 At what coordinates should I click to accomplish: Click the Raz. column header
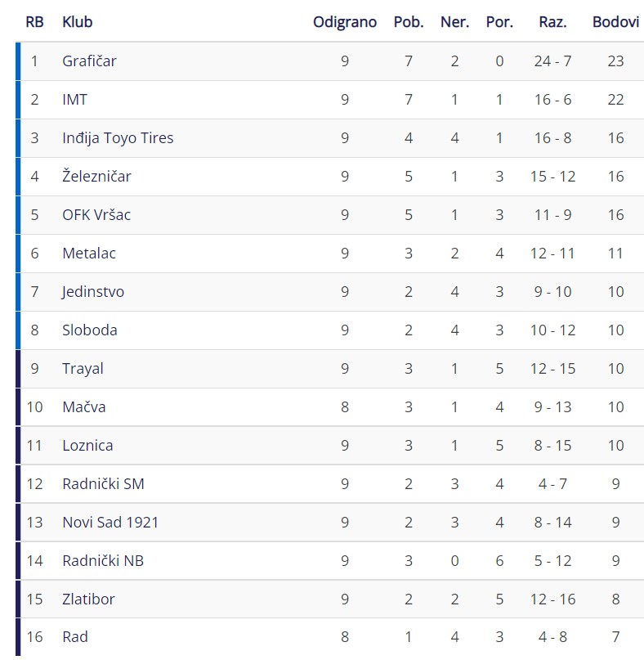pyautogui.click(x=552, y=22)
